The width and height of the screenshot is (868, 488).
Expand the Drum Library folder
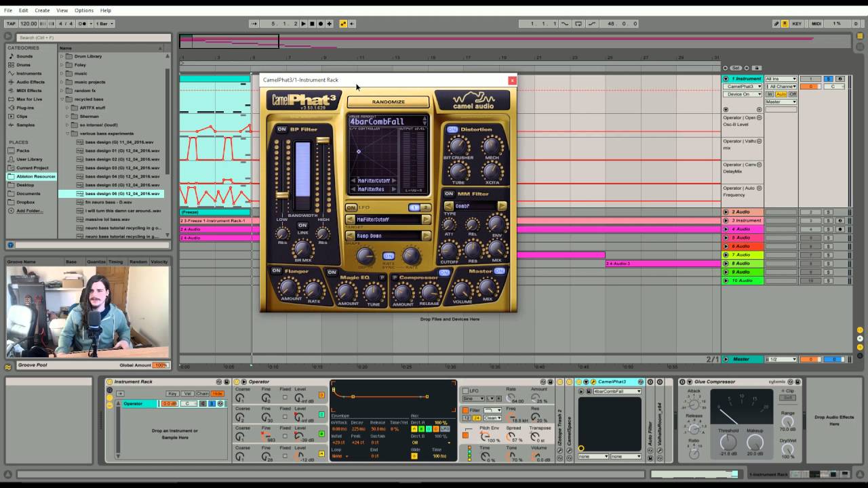pyautogui.click(x=62, y=56)
